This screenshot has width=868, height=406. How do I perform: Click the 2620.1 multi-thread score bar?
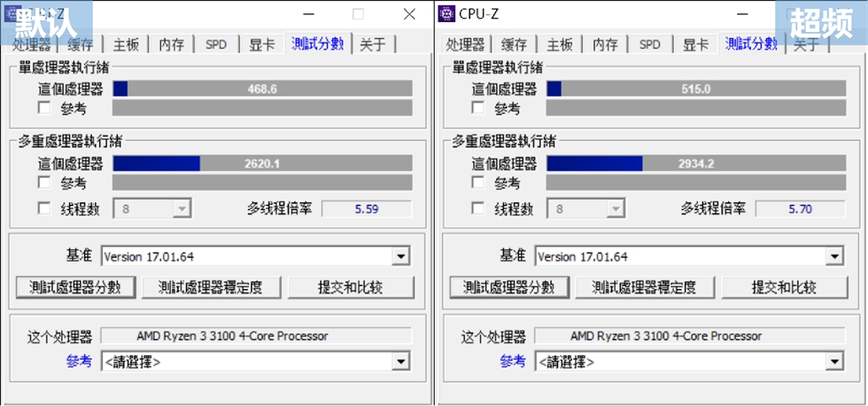pyautogui.click(x=262, y=163)
